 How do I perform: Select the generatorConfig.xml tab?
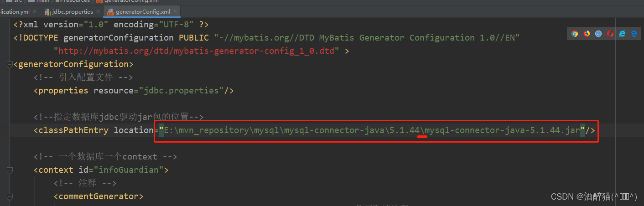[142, 11]
